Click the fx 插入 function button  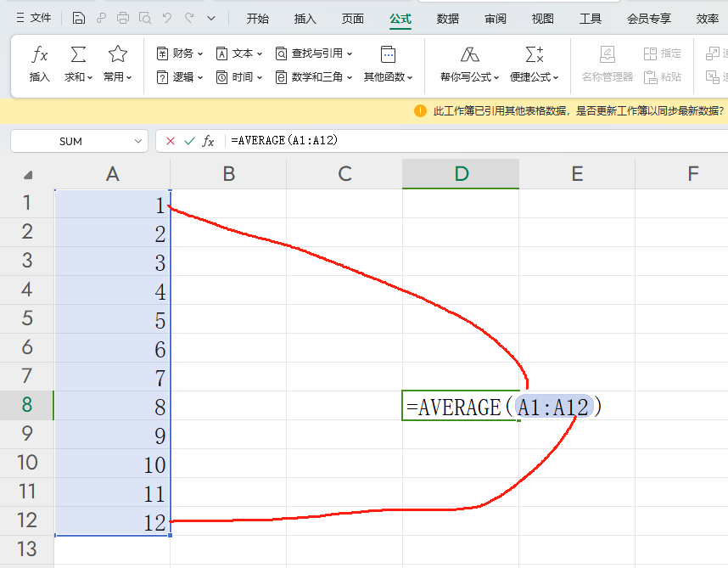40,64
